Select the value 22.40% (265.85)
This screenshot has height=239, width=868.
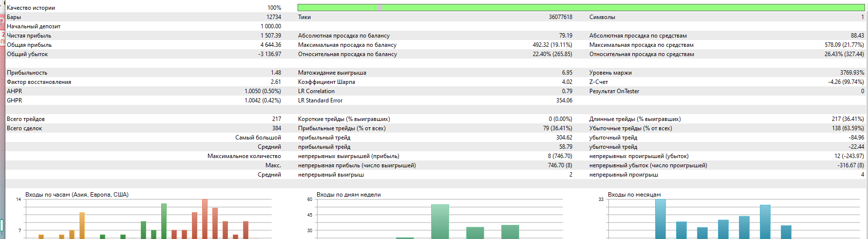[552, 54]
